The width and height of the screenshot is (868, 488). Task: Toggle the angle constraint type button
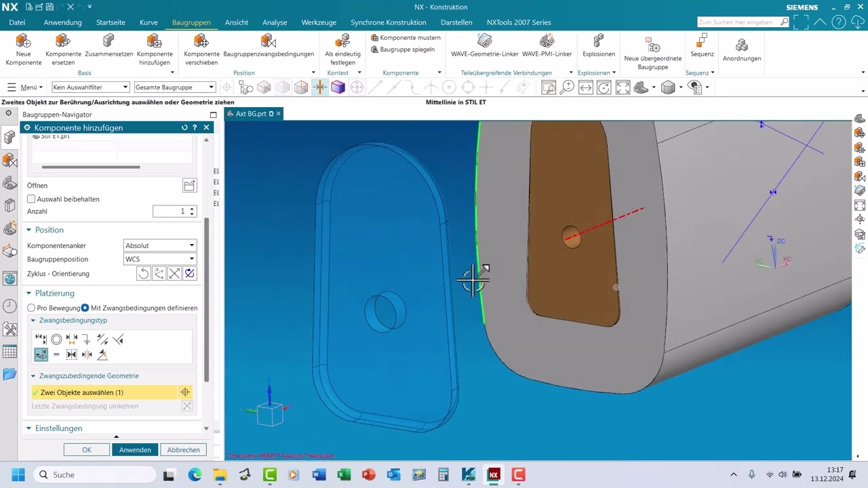[x=102, y=354]
